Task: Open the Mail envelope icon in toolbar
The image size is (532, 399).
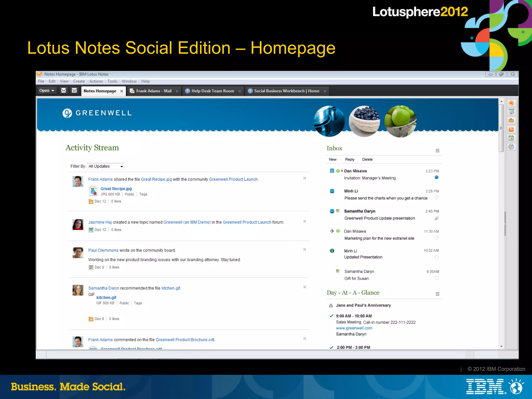Action: (63, 90)
